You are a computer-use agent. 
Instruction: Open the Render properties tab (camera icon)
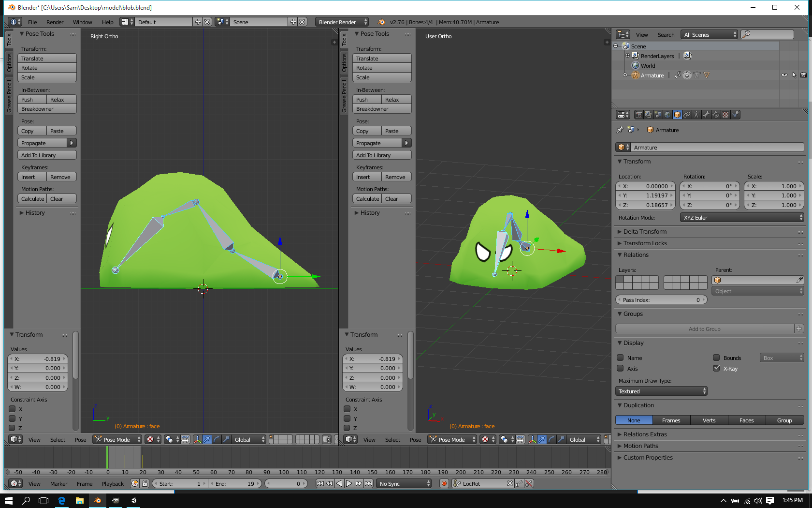click(x=638, y=115)
